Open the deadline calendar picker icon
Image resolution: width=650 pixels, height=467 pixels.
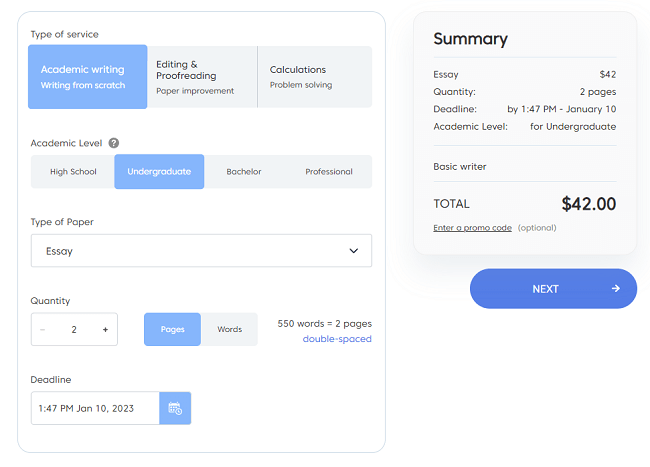coord(175,408)
